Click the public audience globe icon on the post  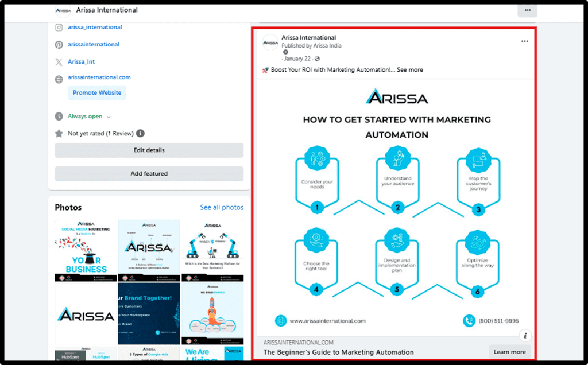[x=317, y=59]
